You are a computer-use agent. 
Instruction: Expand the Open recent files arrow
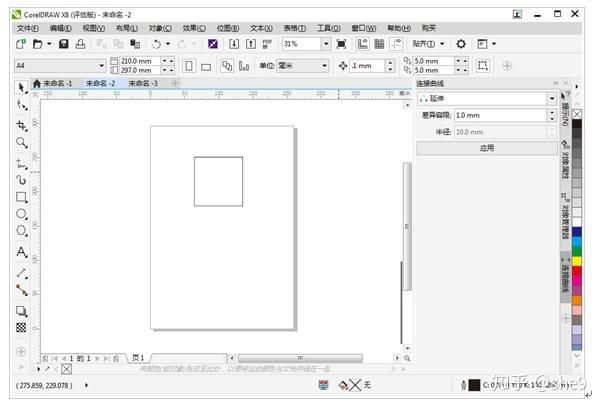point(49,44)
